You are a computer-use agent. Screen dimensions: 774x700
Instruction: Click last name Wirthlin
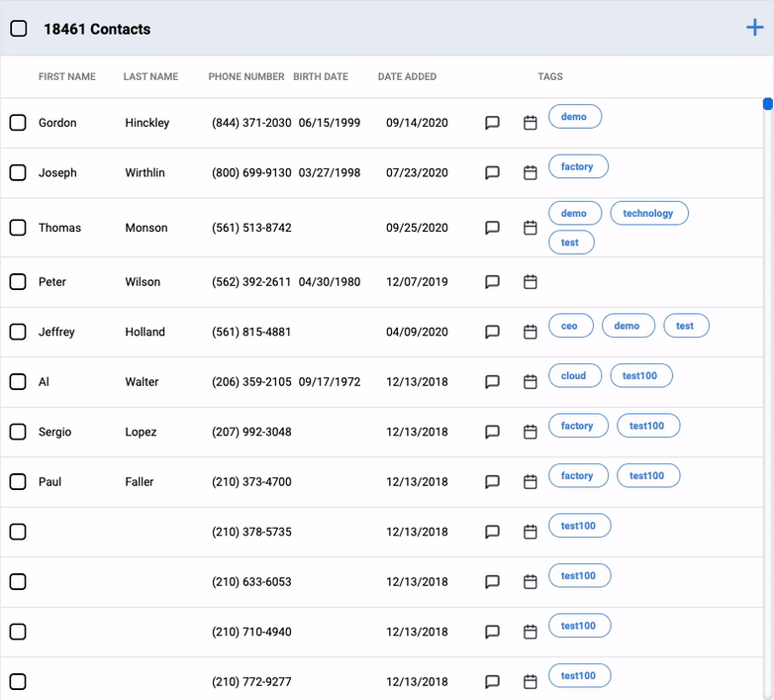pyautogui.click(x=145, y=173)
